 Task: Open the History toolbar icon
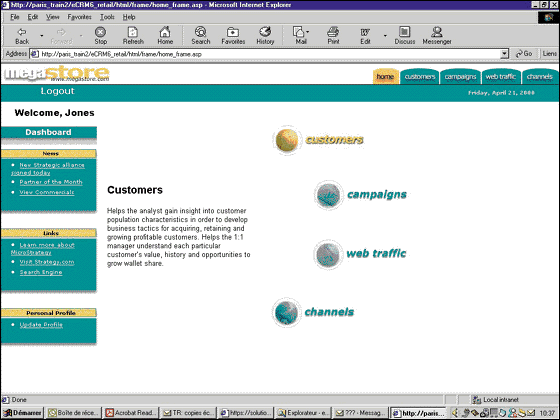point(265,32)
